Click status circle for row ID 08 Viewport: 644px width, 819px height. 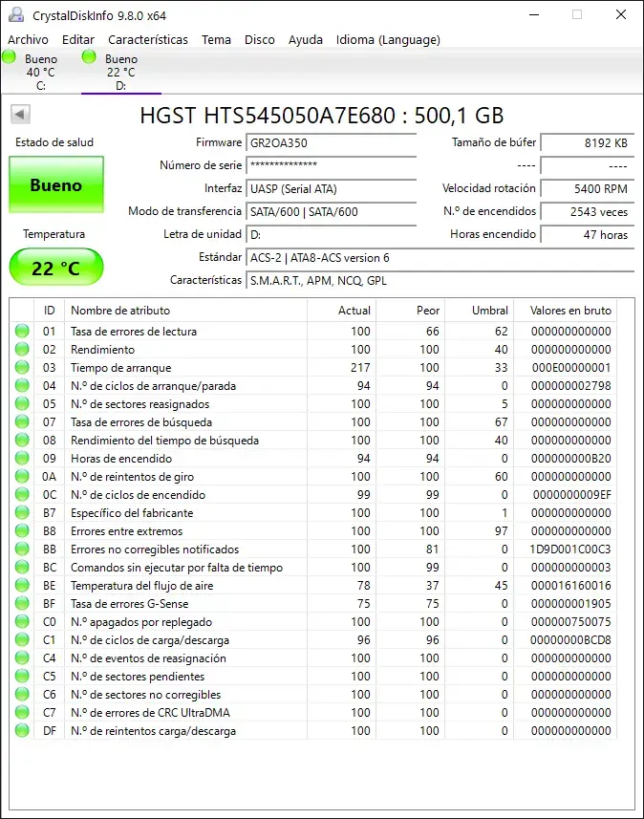pyautogui.click(x=22, y=440)
